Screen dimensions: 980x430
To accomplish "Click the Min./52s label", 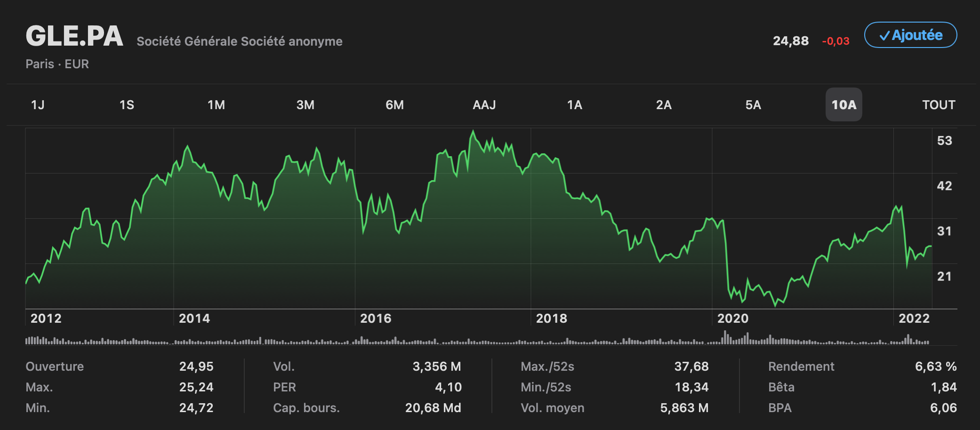I will 546,387.
